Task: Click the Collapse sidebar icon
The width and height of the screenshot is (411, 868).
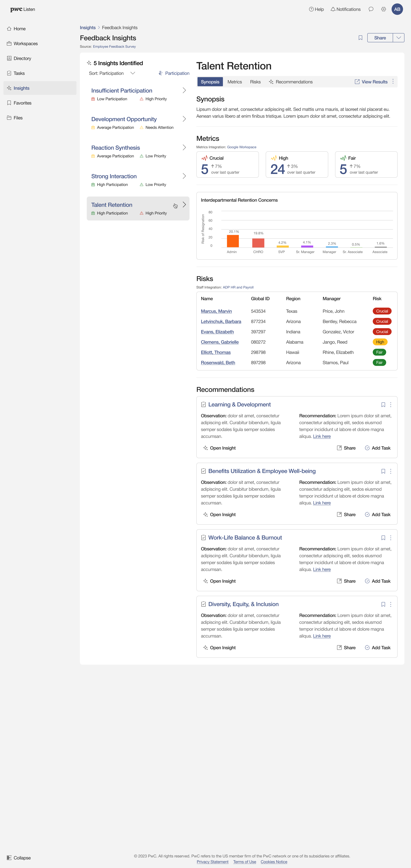Action: [9, 858]
